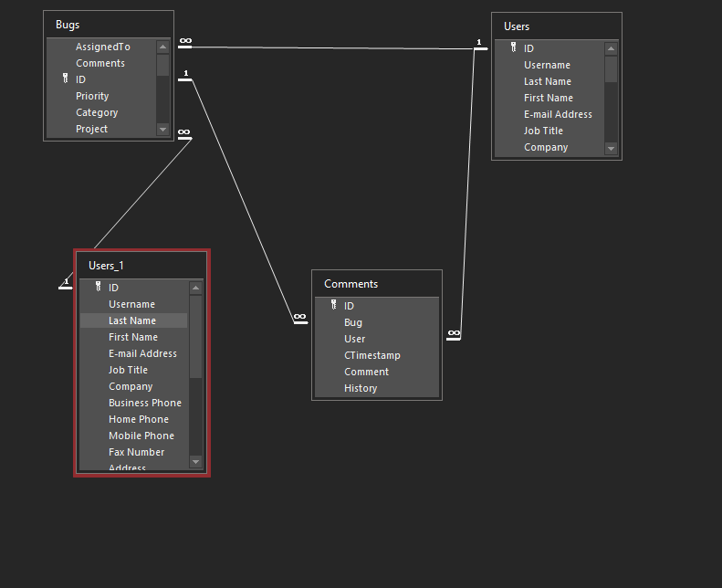
Task: Click the scrollbar thumb in Users_1 field list
Action: 195,335
